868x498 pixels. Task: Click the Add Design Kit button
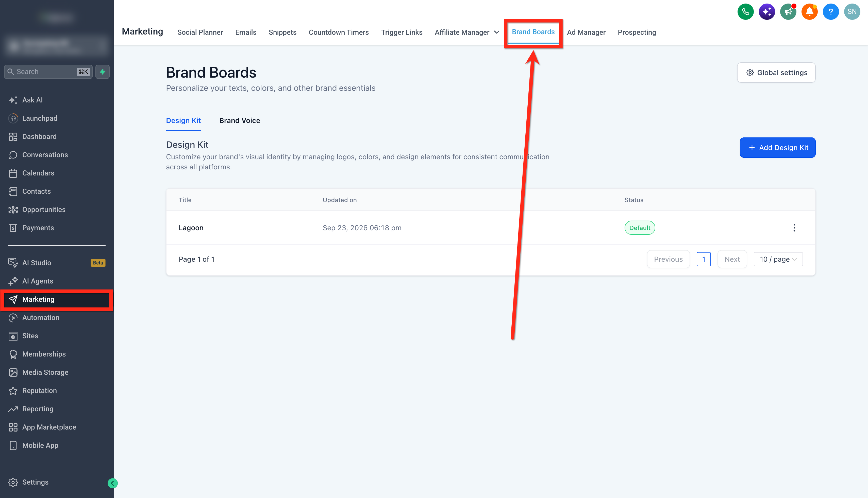coord(777,147)
